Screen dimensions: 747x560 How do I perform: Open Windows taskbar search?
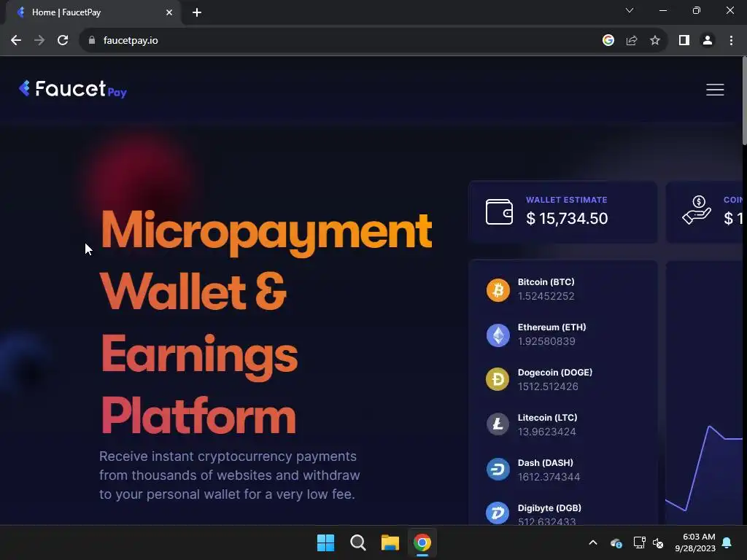coord(357,542)
